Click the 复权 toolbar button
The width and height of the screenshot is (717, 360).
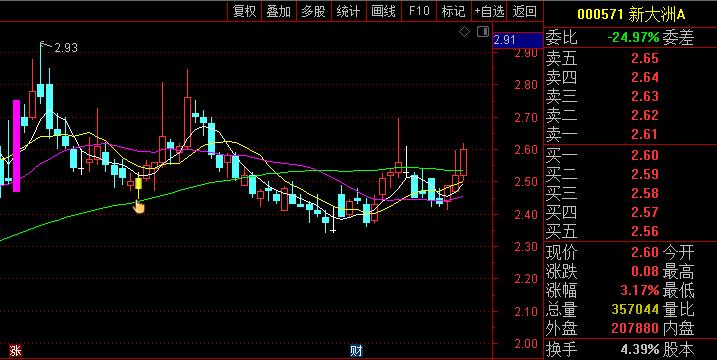tap(245, 11)
